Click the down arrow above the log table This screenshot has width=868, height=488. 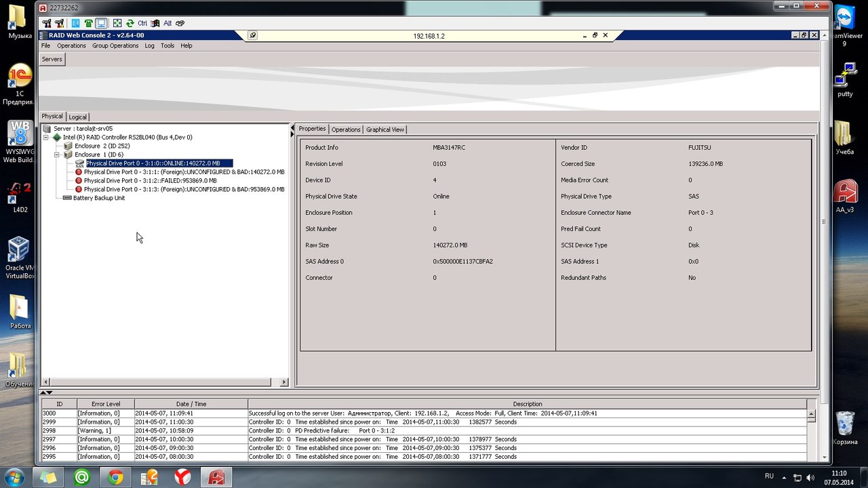(50, 392)
